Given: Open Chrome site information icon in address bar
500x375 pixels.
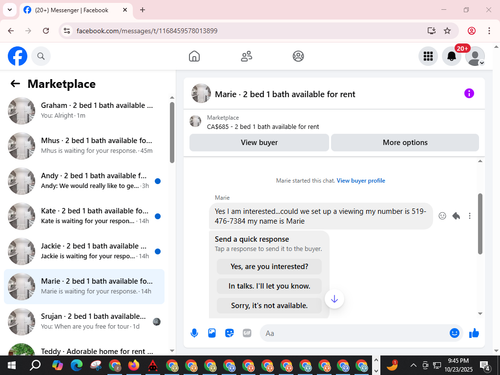Looking at the screenshot, I should [67, 31].
